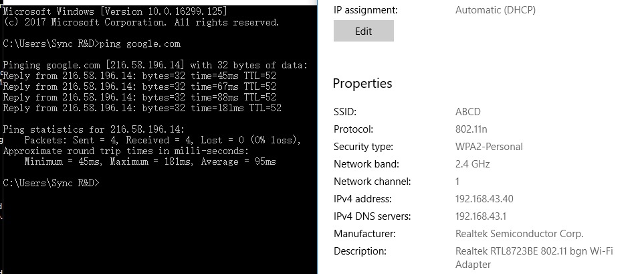Click the Protocol value 802.11n
The width and height of the screenshot is (644, 274).
(x=471, y=129)
